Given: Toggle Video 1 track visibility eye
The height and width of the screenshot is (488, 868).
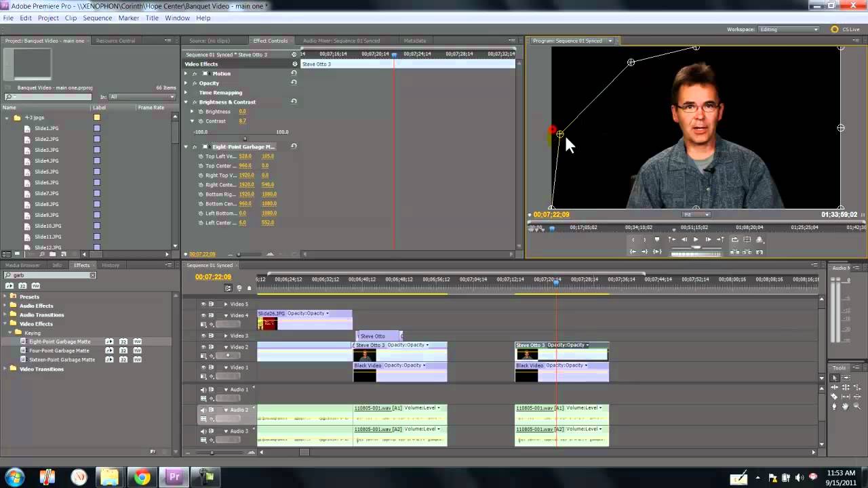Looking at the screenshot, I should [x=203, y=367].
